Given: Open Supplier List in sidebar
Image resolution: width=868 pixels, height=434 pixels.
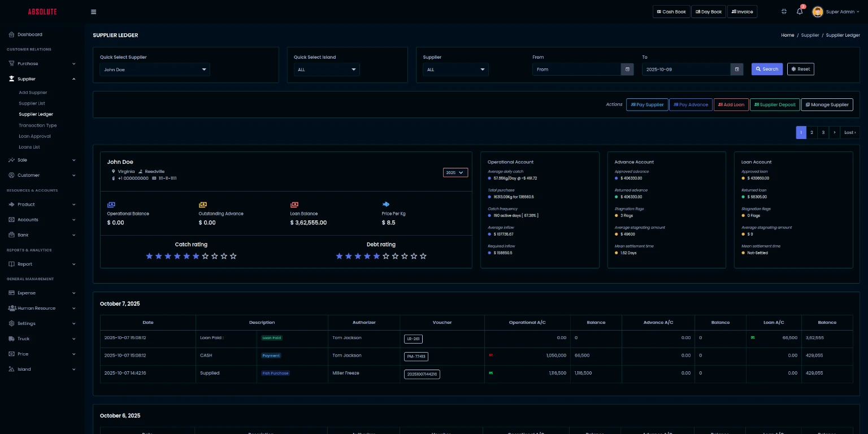Looking at the screenshot, I should coord(32,103).
